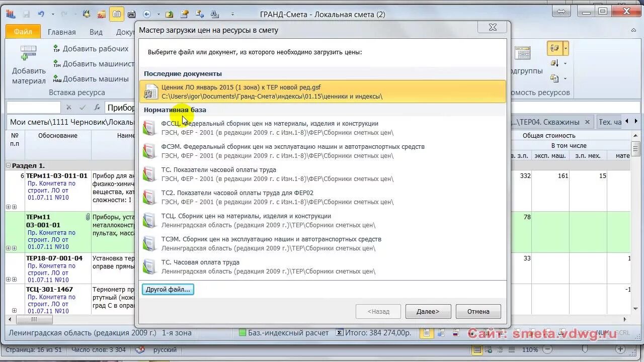Screen dimensions: 644x362
Task: Click the highlighted resources grouping icon in ribbon
Action: (555, 48)
